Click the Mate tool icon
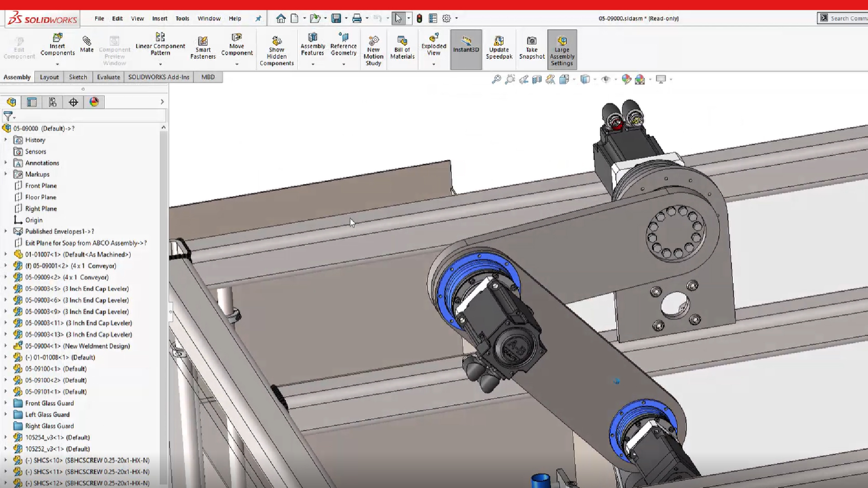Image resolution: width=868 pixels, height=488 pixels. [86, 41]
